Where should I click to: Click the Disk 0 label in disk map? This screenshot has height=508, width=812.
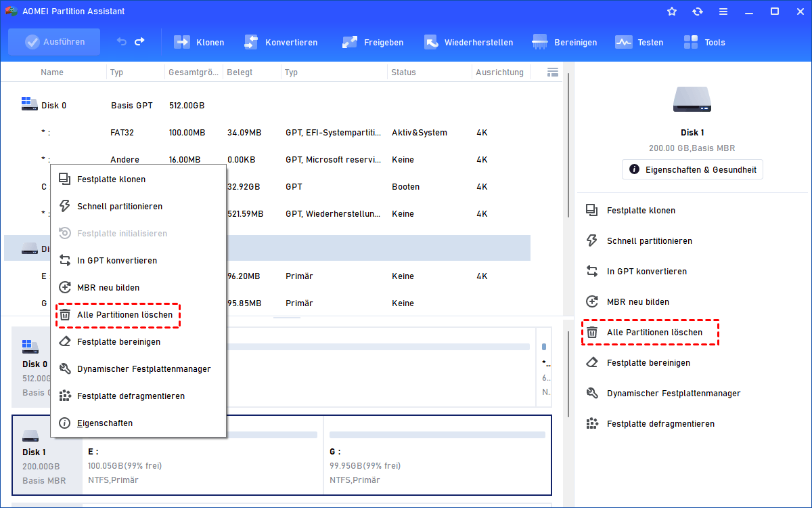tap(35, 364)
